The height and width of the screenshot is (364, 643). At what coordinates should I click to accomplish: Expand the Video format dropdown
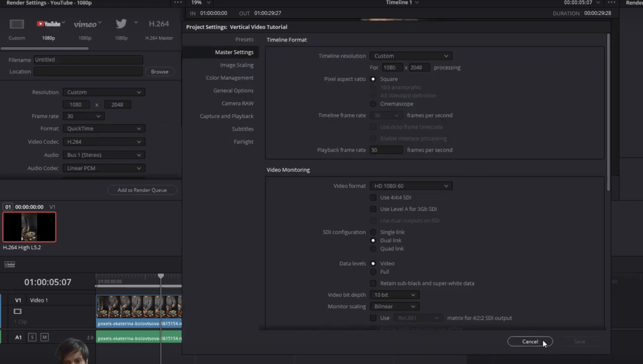point(411,186)
